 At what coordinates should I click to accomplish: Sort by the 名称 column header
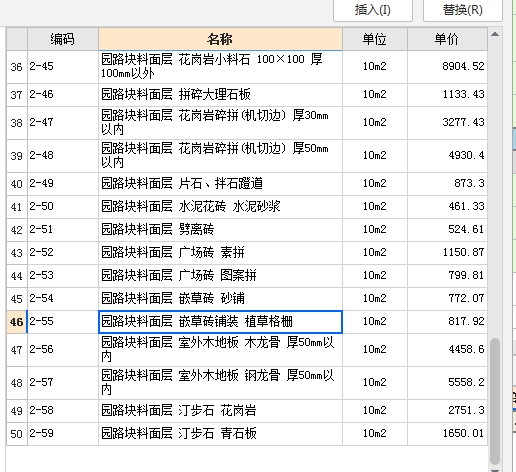coord(220,39)
